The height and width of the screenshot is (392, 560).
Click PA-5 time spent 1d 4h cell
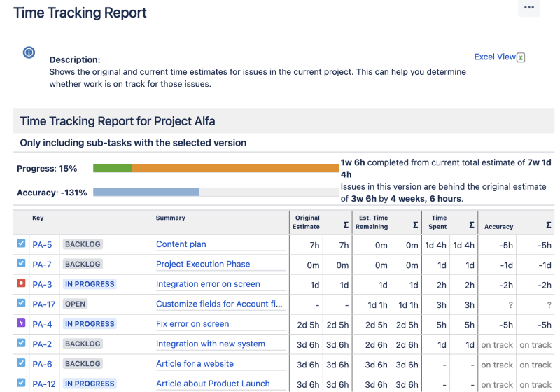click(435, 246)
